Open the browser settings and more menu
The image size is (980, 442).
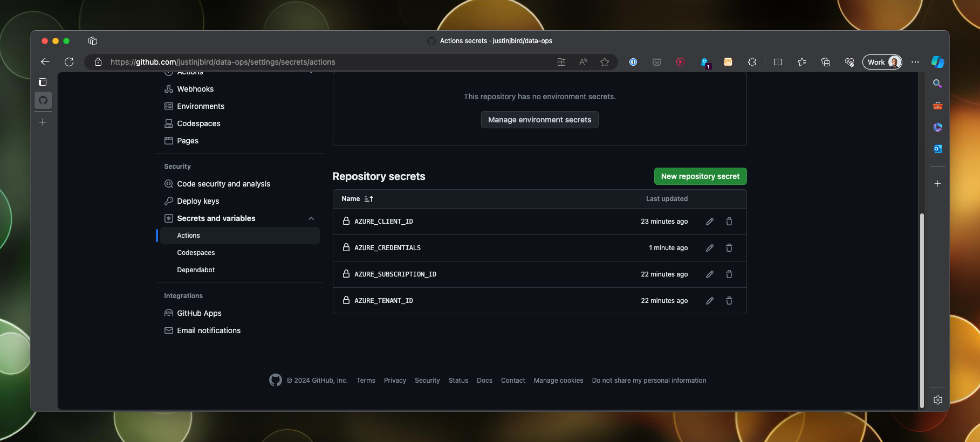tap(915, 62)
